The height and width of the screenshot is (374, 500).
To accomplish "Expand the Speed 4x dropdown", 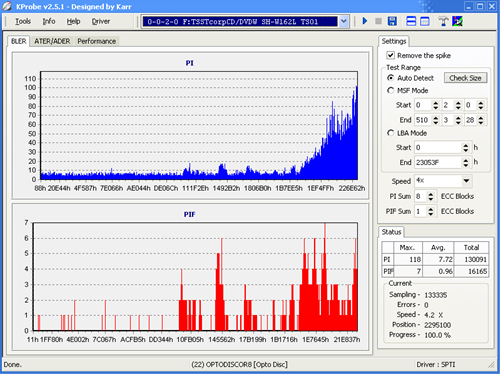I will point(466,181).
